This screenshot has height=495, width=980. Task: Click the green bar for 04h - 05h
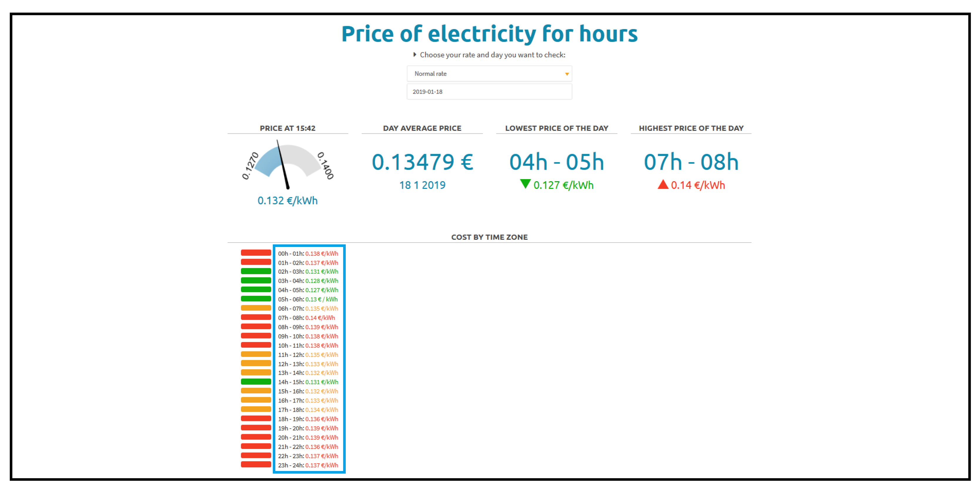256,289
